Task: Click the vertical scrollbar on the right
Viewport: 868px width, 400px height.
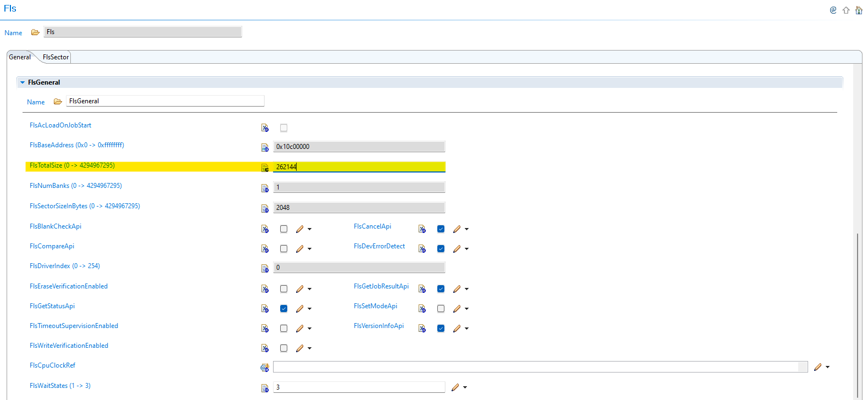Action: (x=857, y=313)
